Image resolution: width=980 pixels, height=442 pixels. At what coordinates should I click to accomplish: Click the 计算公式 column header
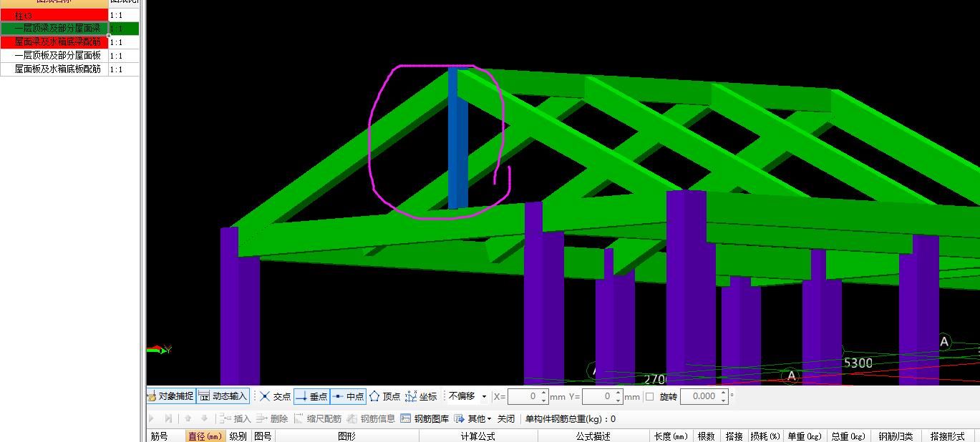point(478,436)
